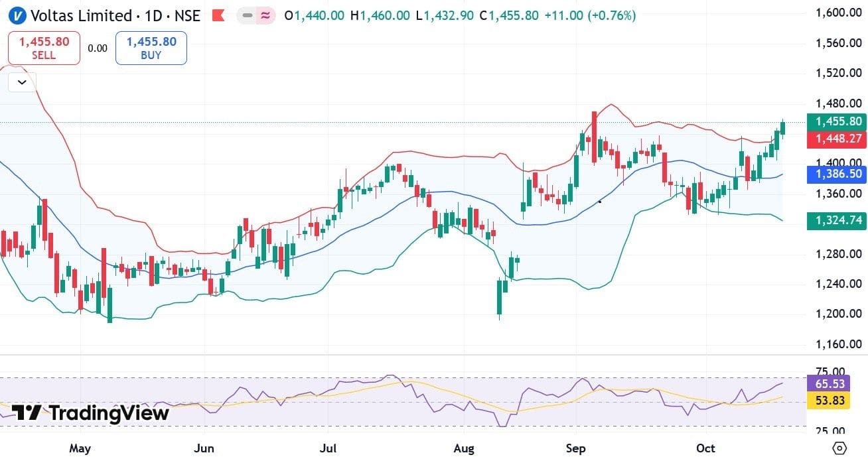The height and width of the screenshot is (459, 868).
Task: Click the green 1,324.74 lower band label
Action: 836,221
